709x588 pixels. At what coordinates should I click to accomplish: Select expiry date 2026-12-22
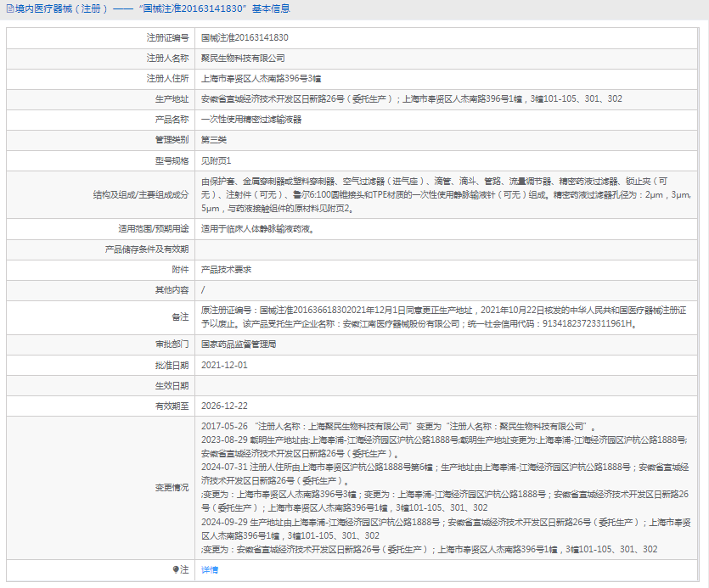coord(224,406)
